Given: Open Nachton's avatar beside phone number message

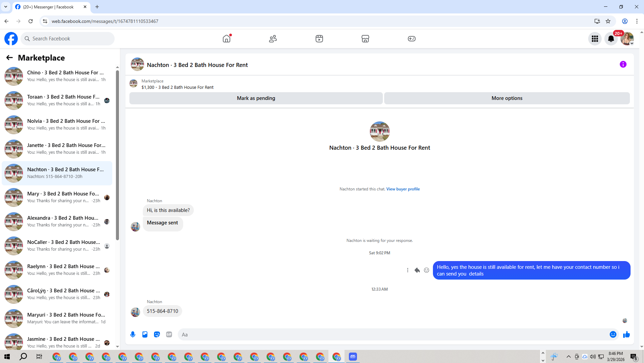Looking at the screenshot, I should (x=135, y=312).
